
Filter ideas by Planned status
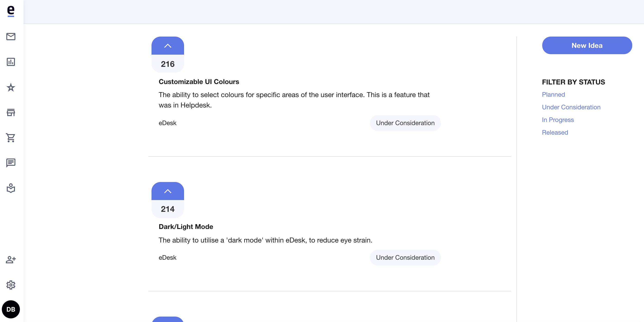(553, 95)
